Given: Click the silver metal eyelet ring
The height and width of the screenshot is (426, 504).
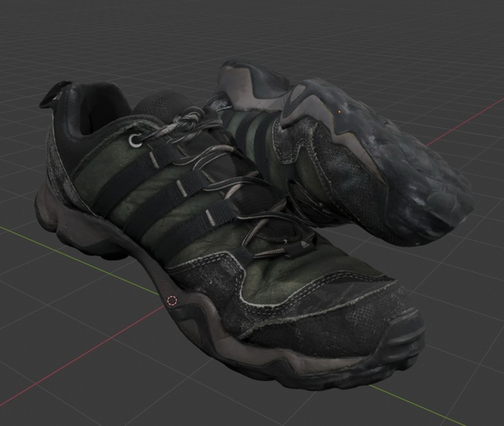Looking at the screenshot, I should [136, 140].
